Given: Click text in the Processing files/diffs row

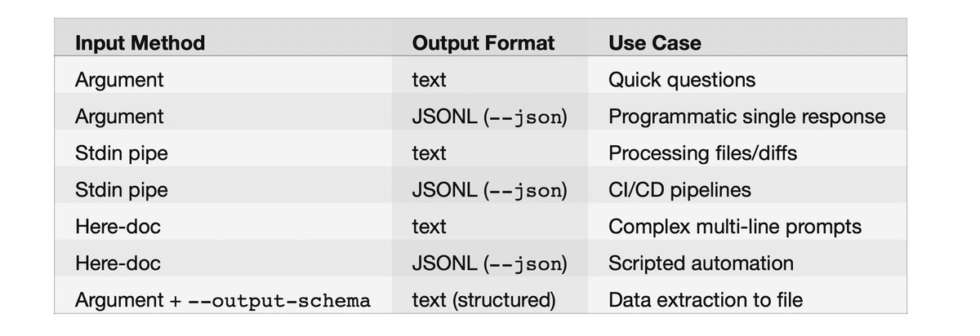Looking at the screenshot, I should (430, 153).
